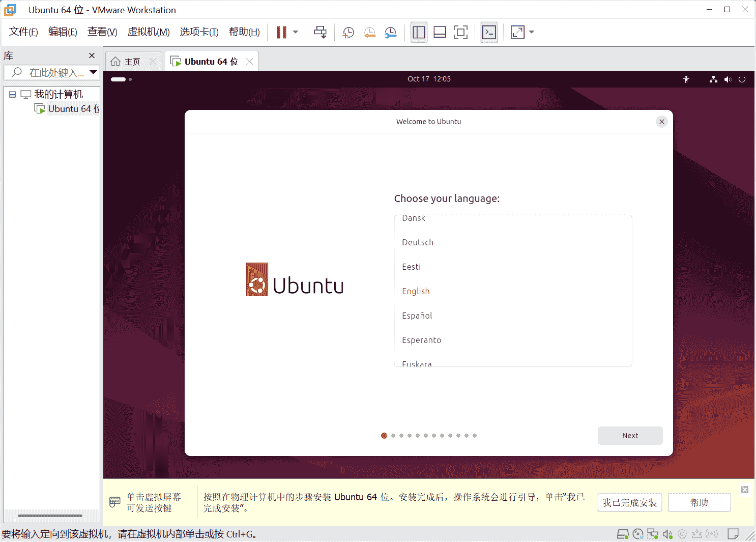Click the network adapter status icon
The width and height of the screenshot is (756, 542).
point(653,534)
